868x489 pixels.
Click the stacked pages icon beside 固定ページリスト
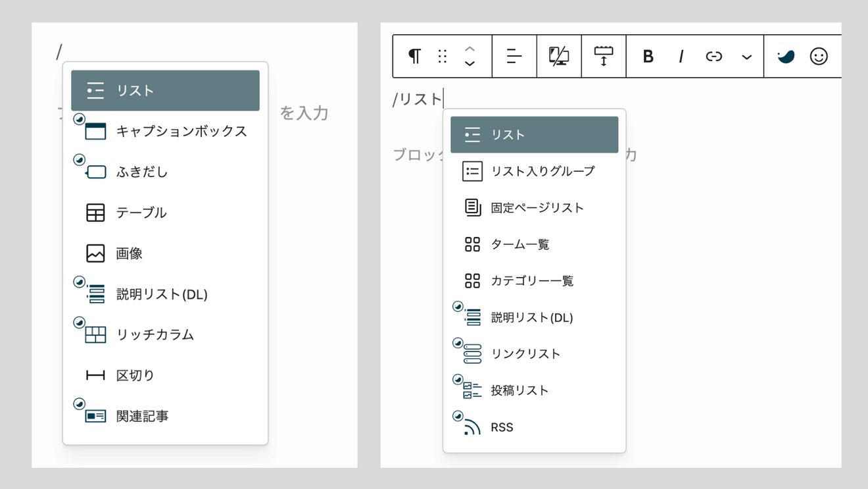[472, 208]
